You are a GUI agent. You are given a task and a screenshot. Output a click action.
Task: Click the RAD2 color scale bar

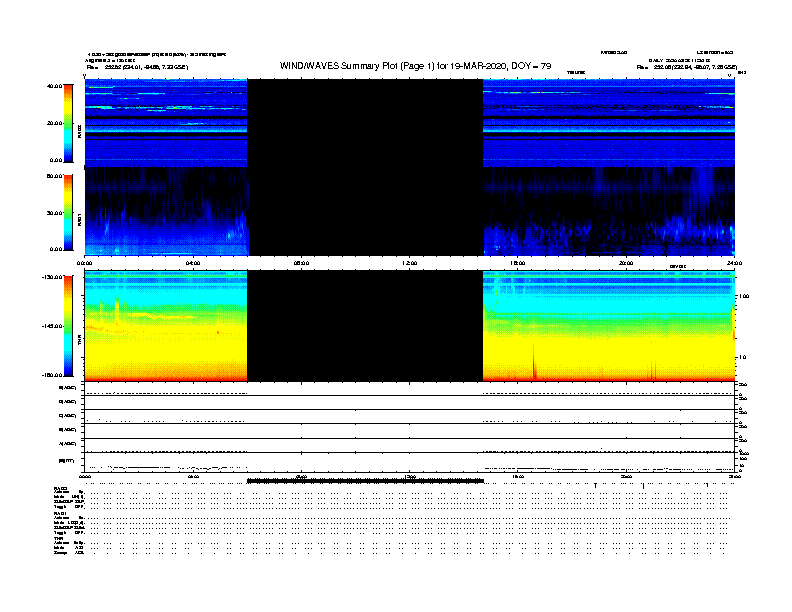(x=68, y=124)
